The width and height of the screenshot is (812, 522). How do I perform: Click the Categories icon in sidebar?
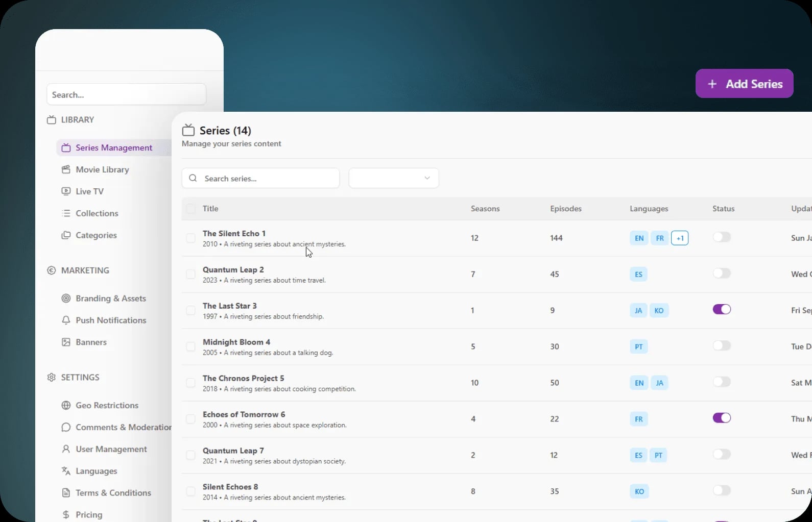coord(66,235)
